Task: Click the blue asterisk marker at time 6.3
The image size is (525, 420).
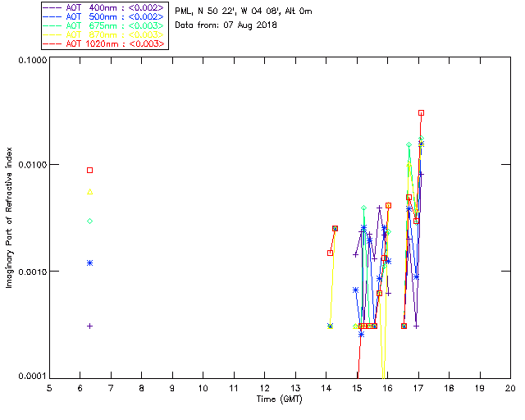Action: (x=90, y=262)
